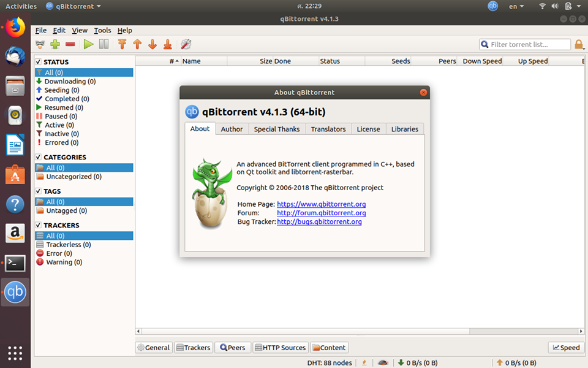Click the Peers button at bottom
The height and width of the screenshot is (368, 588).
(x=233, y=348)
